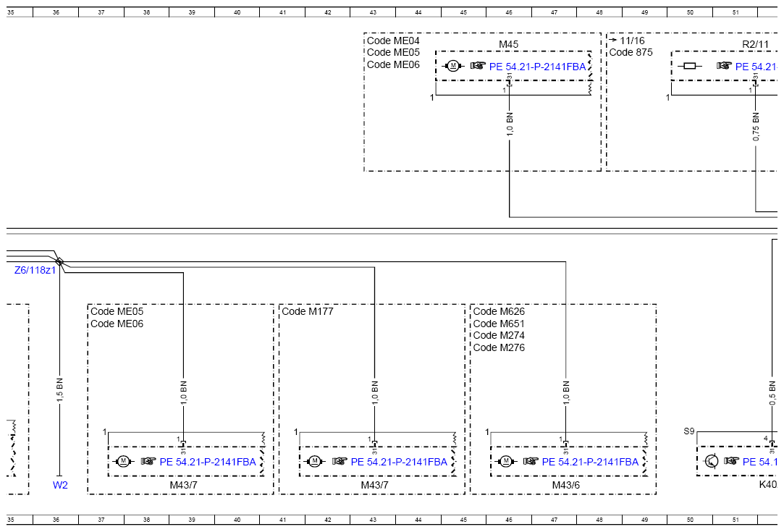Click the Code ME04 label
784x532 pixels.
point(393,41)
